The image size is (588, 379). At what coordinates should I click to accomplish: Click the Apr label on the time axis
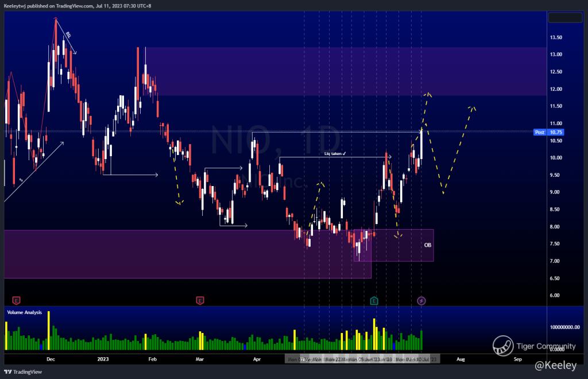[257, 359]
